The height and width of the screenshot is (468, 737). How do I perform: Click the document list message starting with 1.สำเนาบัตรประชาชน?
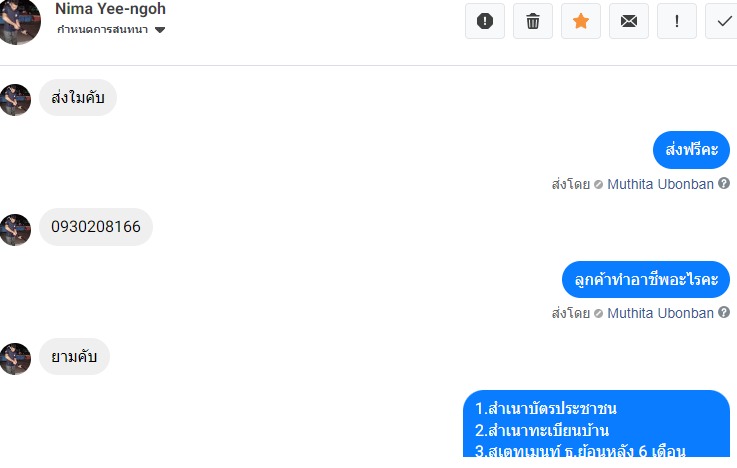(596, 424)
